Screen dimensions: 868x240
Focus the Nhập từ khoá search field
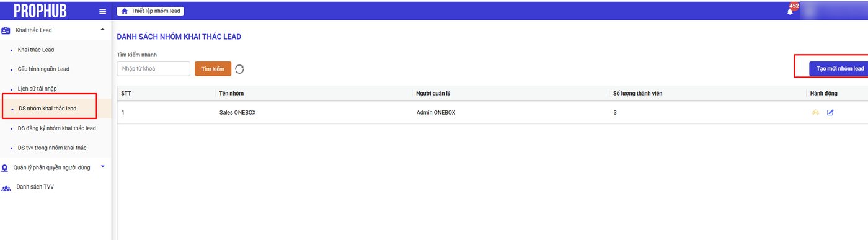pyautogui.click(x=153, y=69)
